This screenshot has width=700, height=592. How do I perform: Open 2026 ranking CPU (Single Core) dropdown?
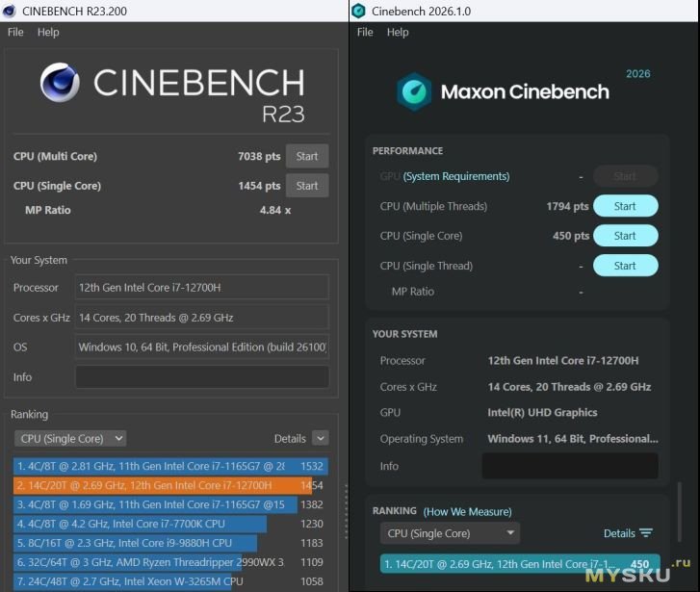[x=450, y=533]
